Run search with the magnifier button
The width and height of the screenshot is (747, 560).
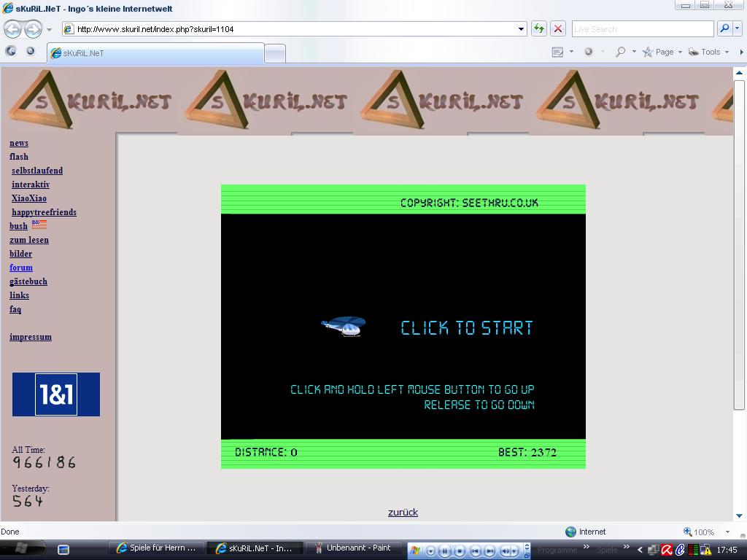click(x=724, y=29)
